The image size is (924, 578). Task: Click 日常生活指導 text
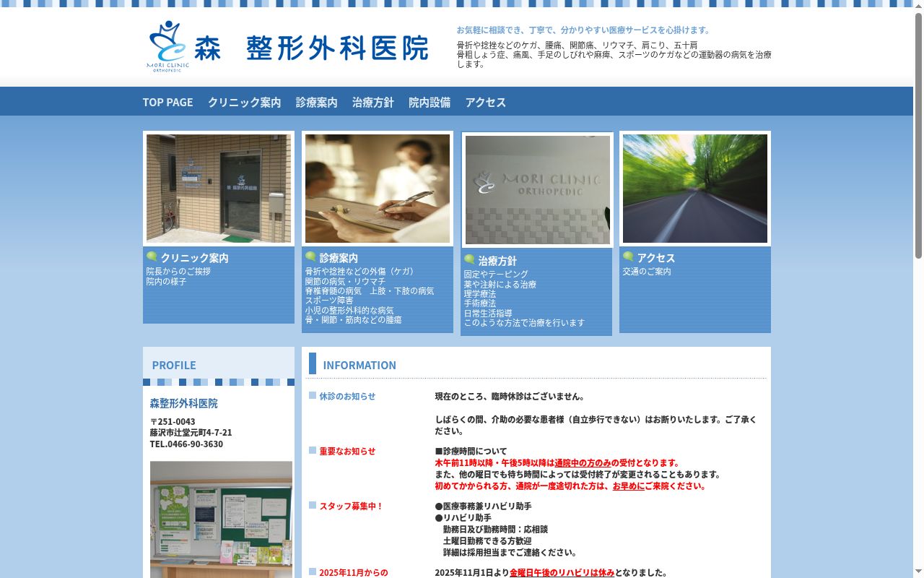488,314
